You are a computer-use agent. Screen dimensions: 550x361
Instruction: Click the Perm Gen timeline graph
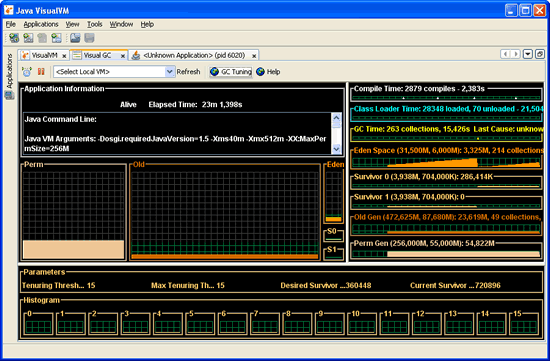(446, 253)
